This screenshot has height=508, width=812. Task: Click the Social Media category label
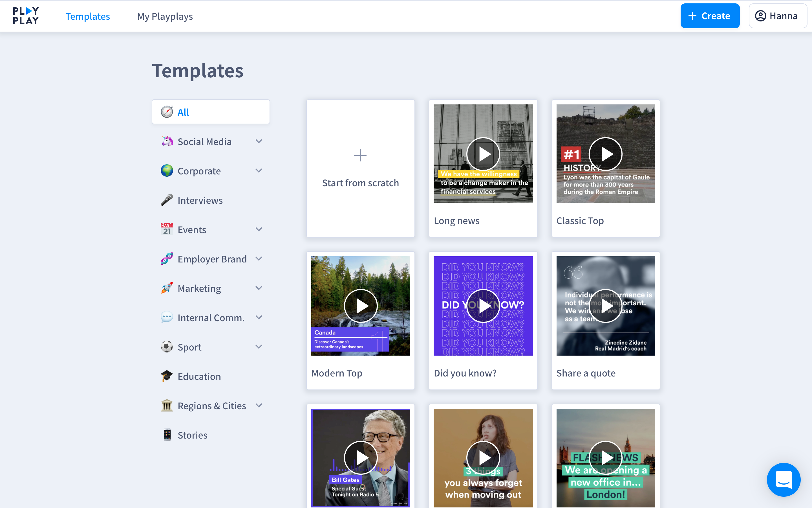[x=205, y=141]
